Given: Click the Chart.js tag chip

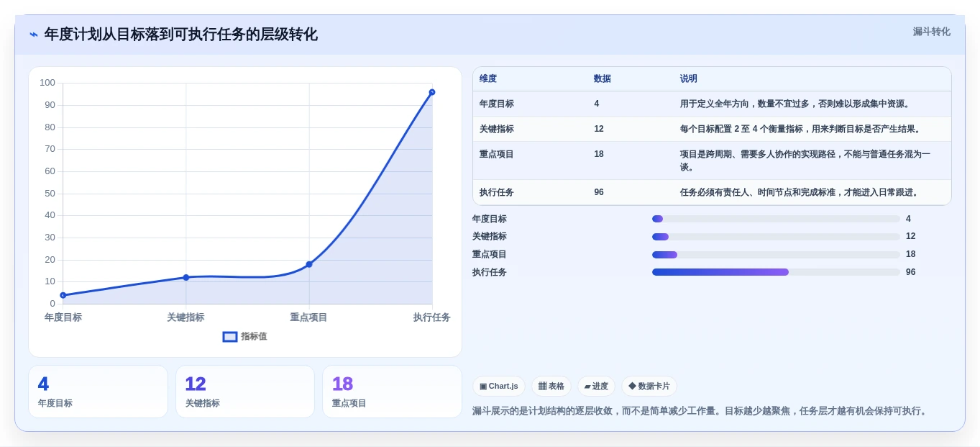Looking at the screenshot, I should (499, 386).
